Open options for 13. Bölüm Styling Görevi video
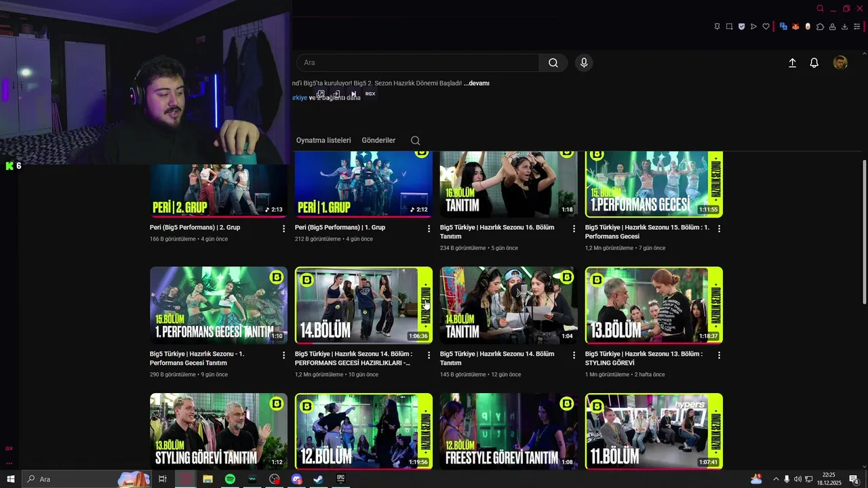Viewport: 868px width, 488px height. 719,355
